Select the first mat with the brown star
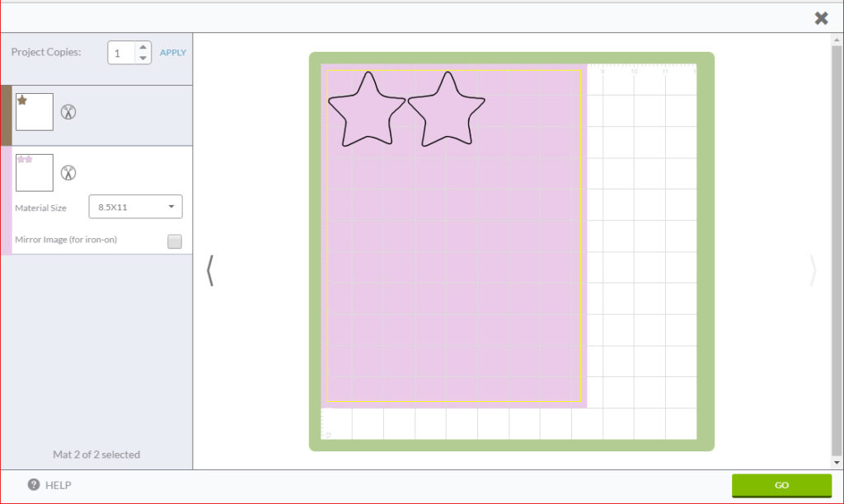This screenshot has height=504, width=844. [x=35, y=112]
